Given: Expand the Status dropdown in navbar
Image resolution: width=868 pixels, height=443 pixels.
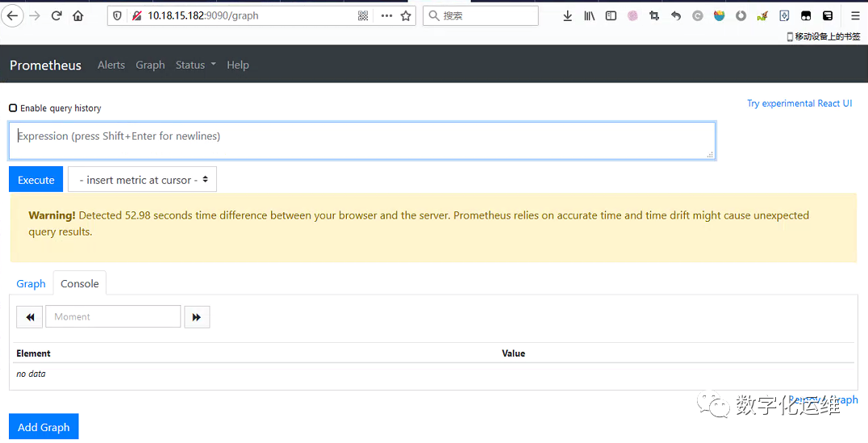Looking at the screenshot, I should tap(195, 65).
